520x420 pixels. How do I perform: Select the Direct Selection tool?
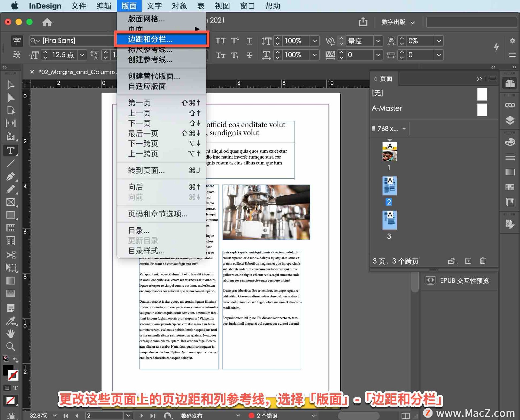[x=11, y=98]
